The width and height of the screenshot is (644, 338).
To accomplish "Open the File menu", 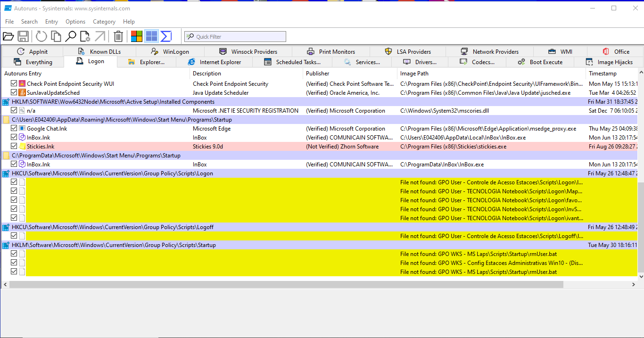I will coord(9,22).
